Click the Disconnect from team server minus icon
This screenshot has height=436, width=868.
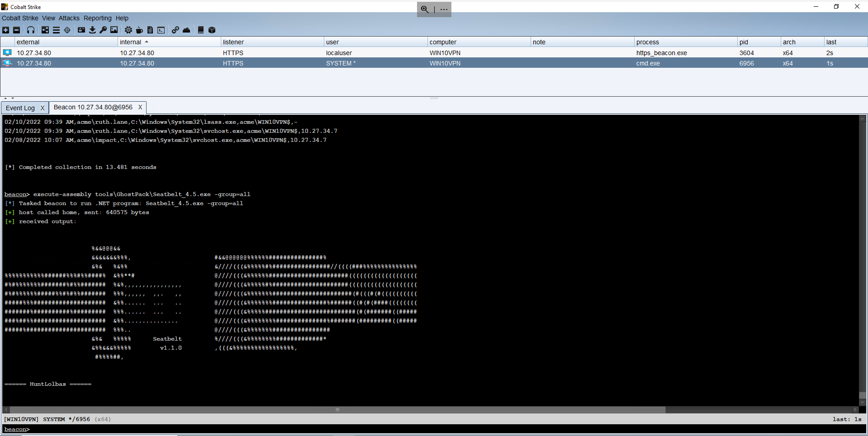[x=17, y=30]
